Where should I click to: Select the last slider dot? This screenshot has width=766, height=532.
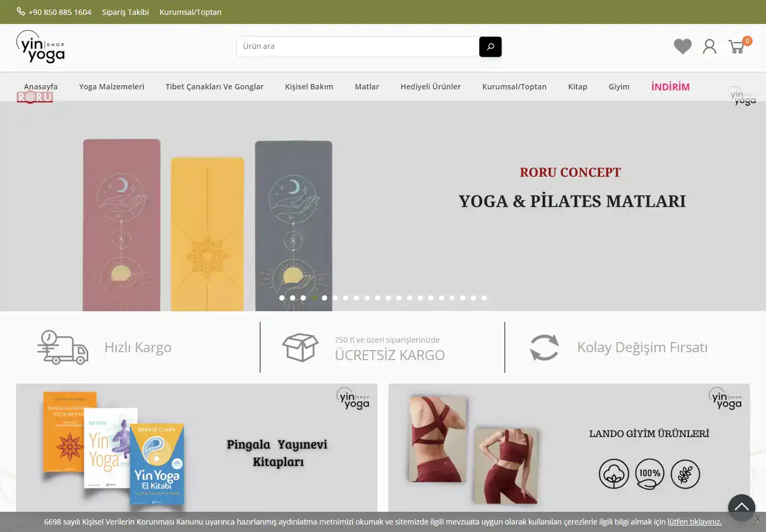(484, 298)
